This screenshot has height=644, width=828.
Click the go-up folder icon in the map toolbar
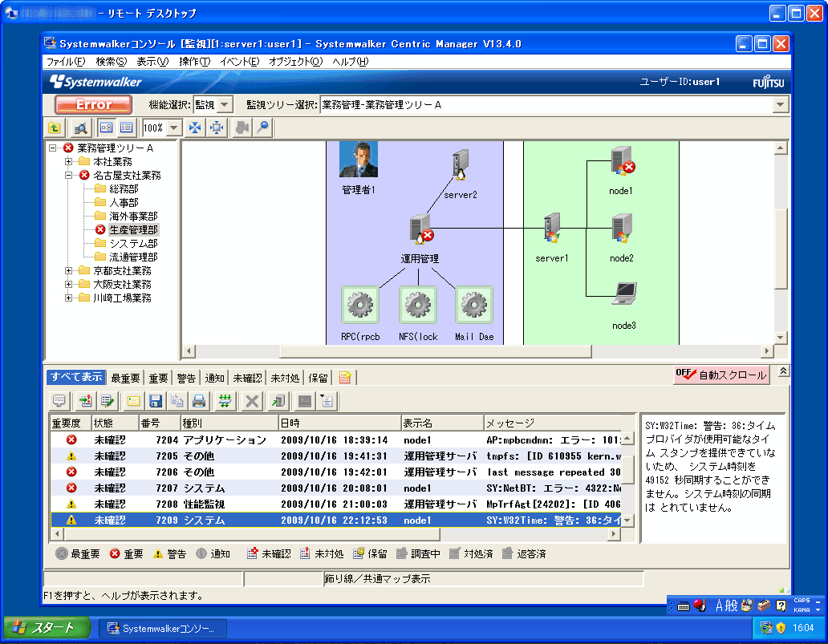[55, 128]
